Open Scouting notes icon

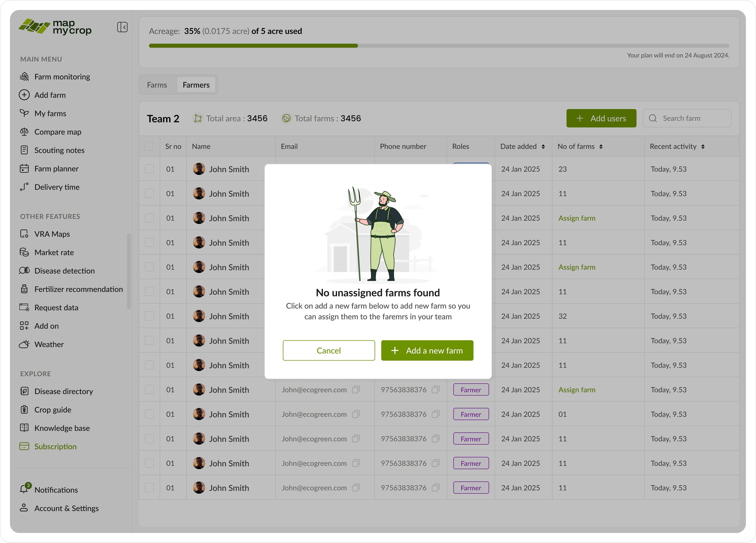point(24,150)
